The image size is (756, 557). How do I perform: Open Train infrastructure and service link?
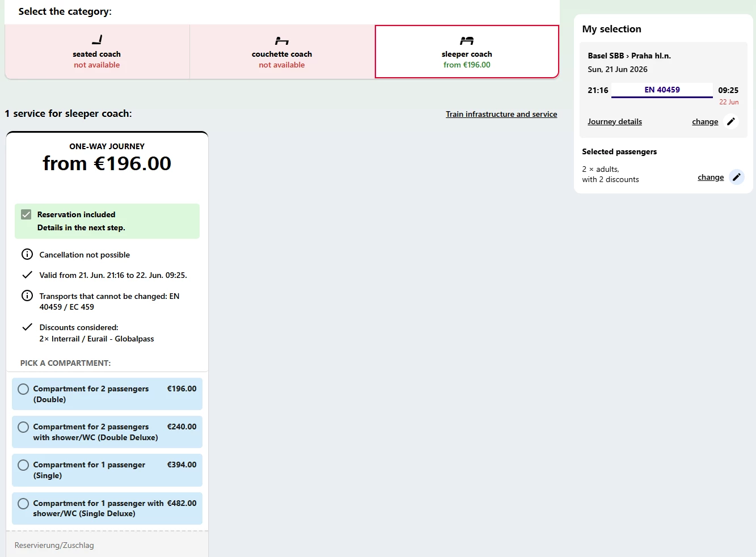tap(501, 114)
